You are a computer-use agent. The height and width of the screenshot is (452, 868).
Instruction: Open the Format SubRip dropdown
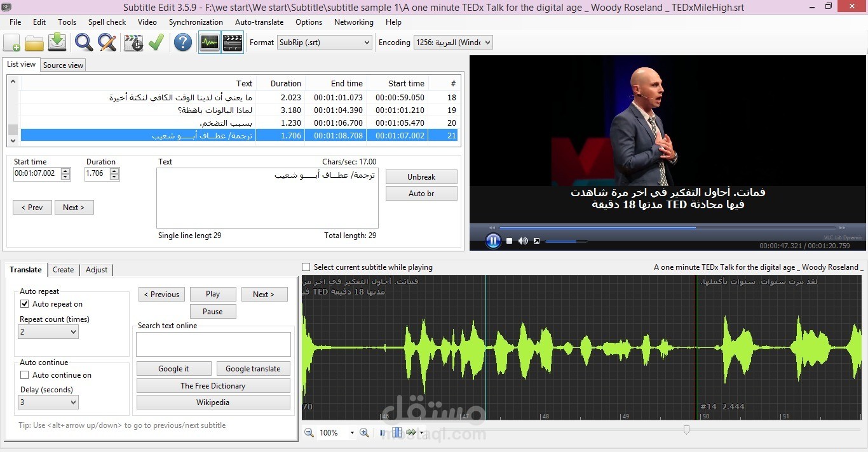324,43
